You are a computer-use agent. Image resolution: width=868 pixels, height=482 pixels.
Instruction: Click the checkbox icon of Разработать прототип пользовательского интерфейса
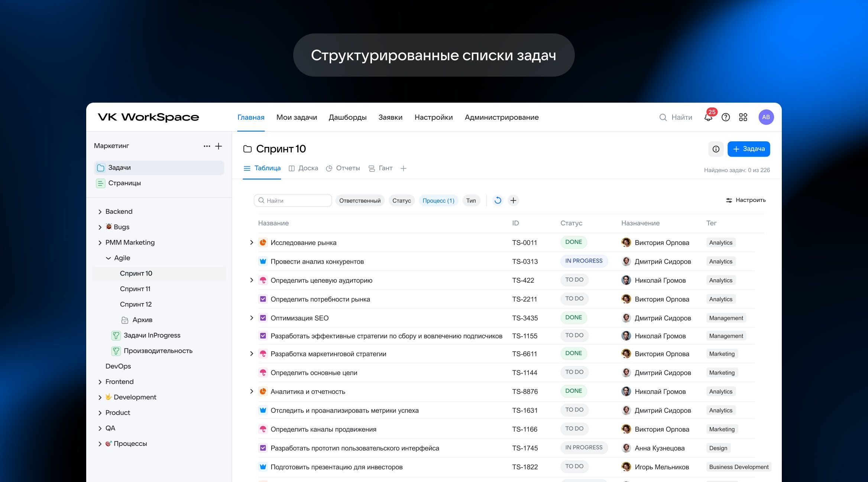(263, 448)
